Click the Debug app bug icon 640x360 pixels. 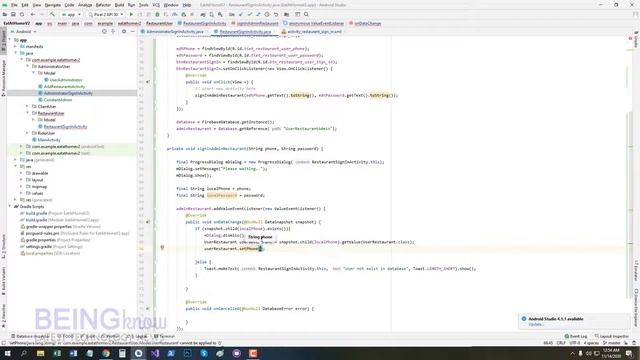157,14
